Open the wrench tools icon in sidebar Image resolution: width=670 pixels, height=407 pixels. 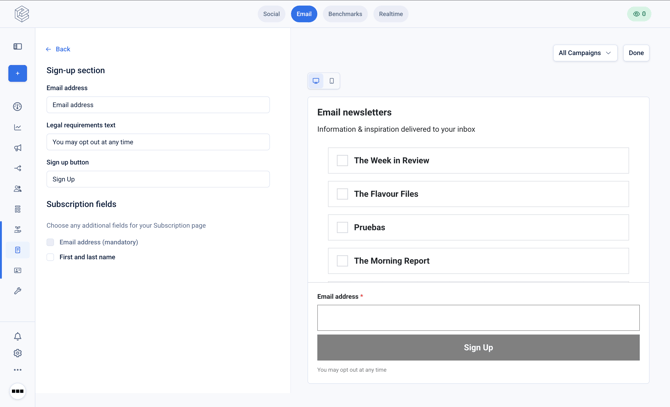(x=18, y=291)
